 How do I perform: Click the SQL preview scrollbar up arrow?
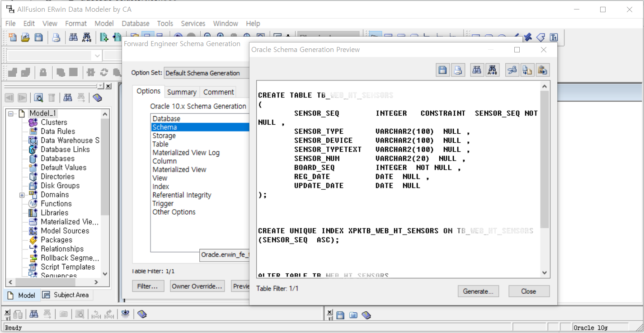point(544,86)
